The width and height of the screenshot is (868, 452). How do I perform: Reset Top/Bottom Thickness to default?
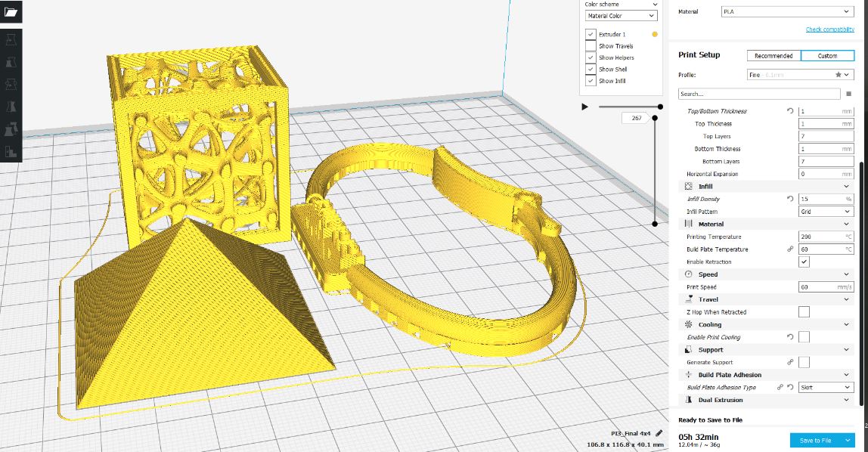[x=790, y=111]
